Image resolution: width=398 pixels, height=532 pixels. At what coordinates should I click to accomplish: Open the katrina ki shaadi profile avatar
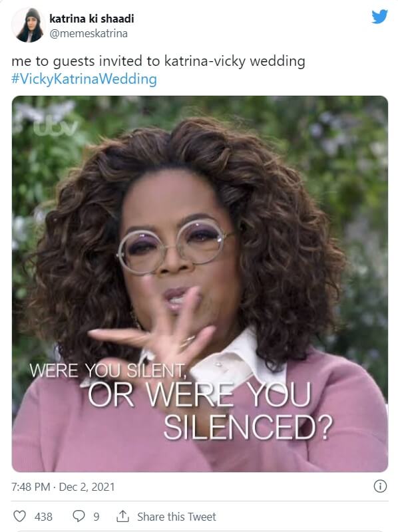click(29, 25)
